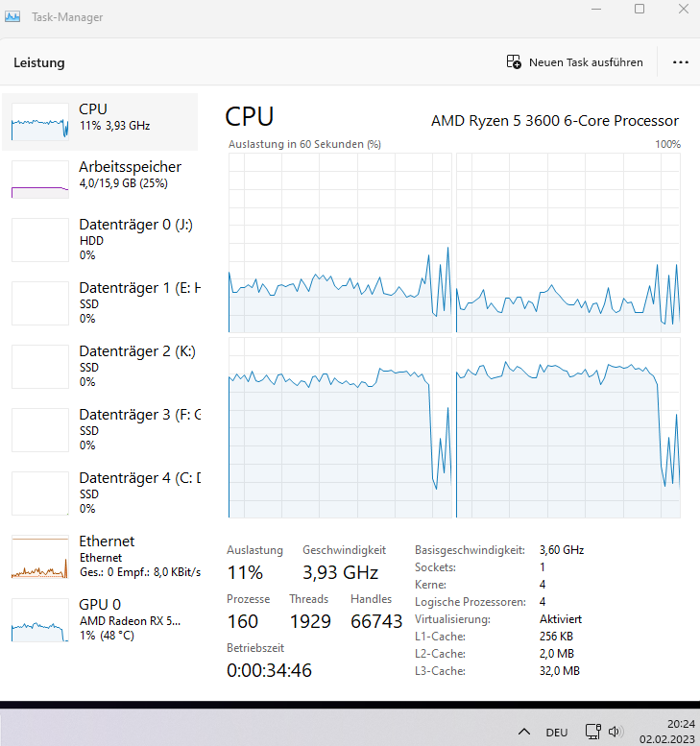Click the L3-Cache value '32,0 MB'
Screen dimensions: 700x746
click(560, 671)
